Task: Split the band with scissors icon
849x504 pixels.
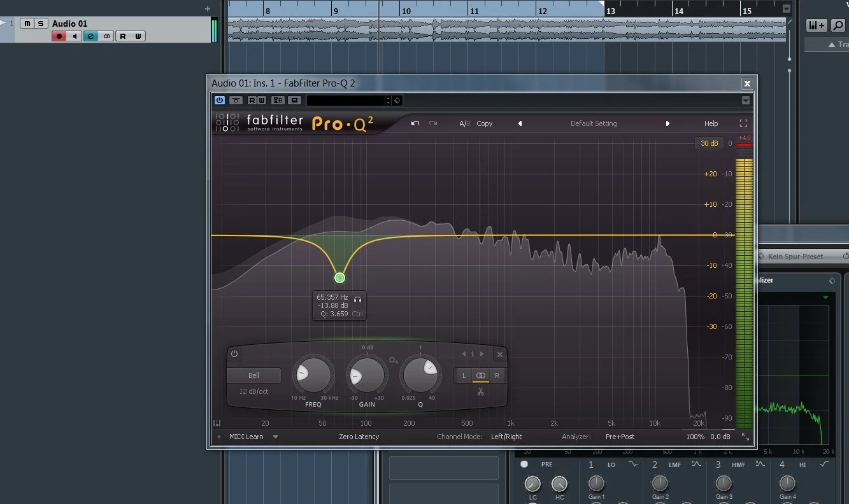Action: coord(481,391)
